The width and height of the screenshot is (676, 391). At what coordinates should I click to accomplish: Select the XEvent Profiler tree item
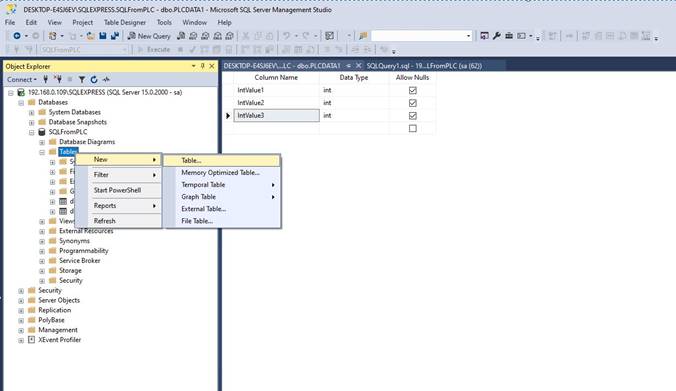(59, 340)
